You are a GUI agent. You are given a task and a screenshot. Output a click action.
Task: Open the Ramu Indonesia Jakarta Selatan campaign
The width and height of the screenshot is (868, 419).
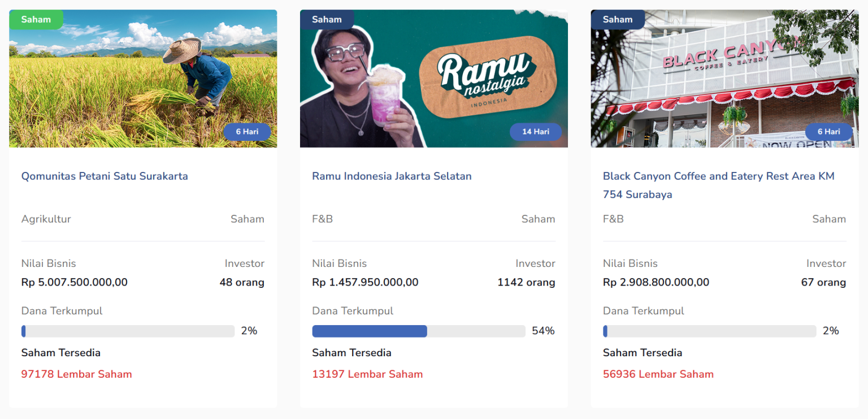pos(392,176)
